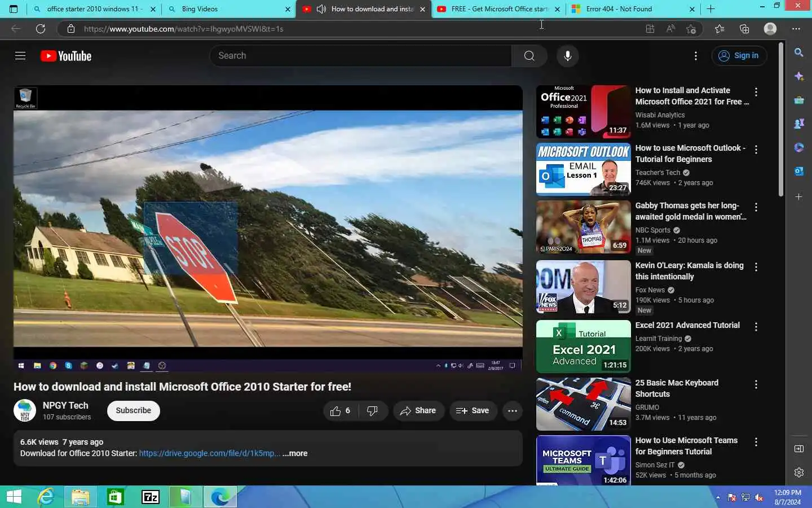Open File Explorer from the taskbar
Screen dimensions: 812x508
80,497
